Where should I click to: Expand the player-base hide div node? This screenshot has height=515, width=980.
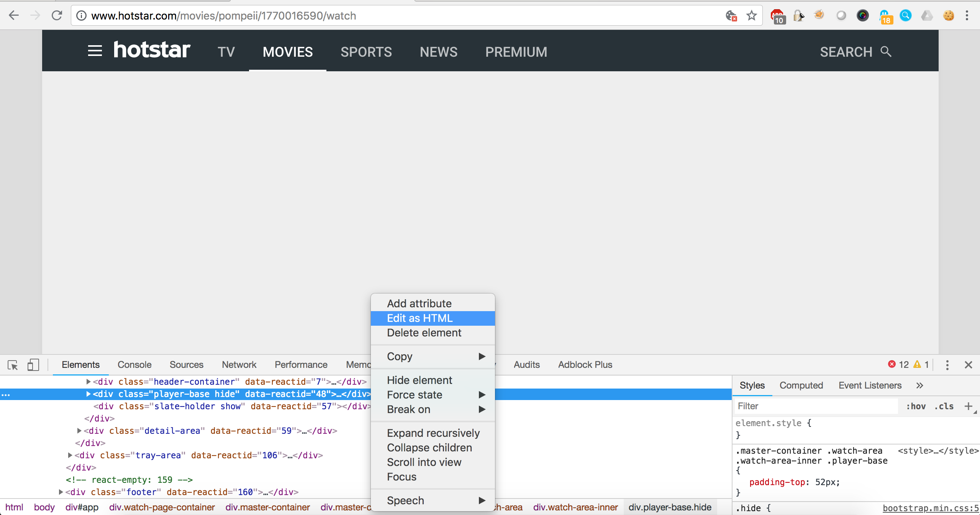tap(88, 394)
